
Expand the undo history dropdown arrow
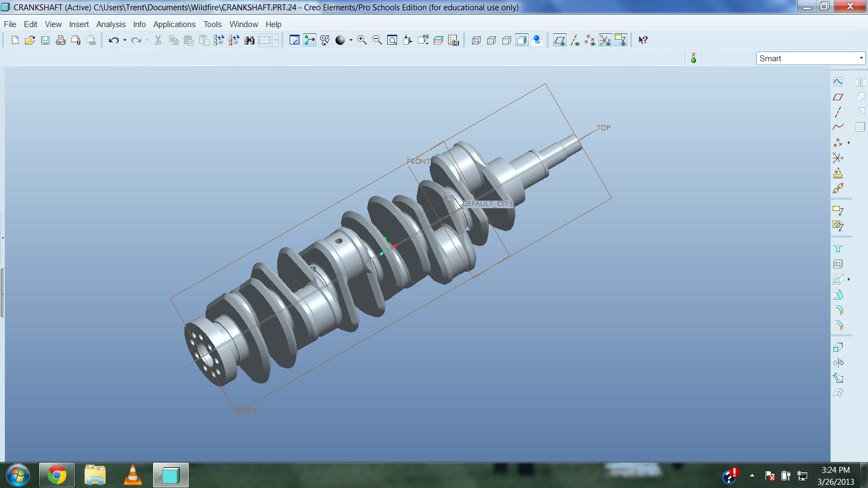[x=125, y=40]
